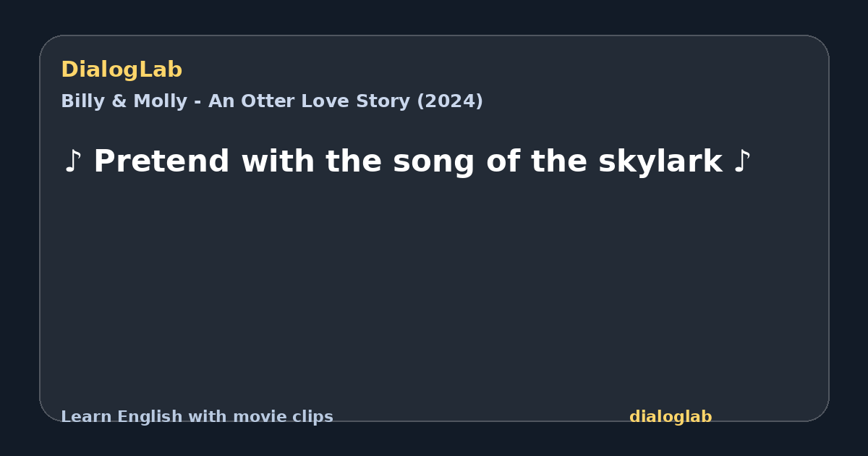Click the empty card area below the subtitle

(x=434, y=290)
